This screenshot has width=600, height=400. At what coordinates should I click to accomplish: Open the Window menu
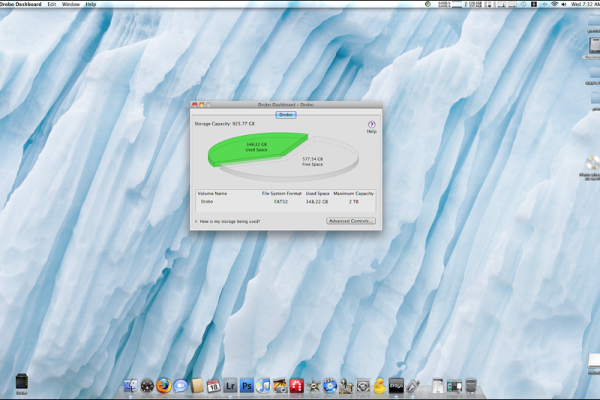tap(71, 4)
